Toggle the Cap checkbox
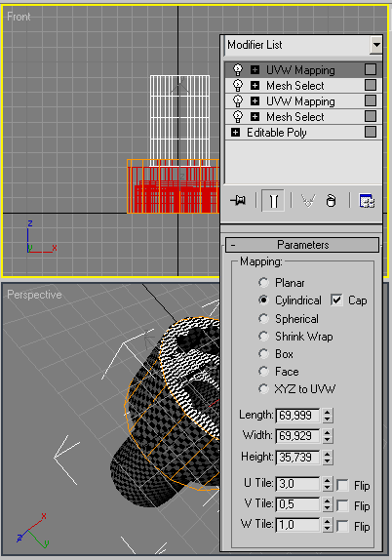 coord(336,300)
